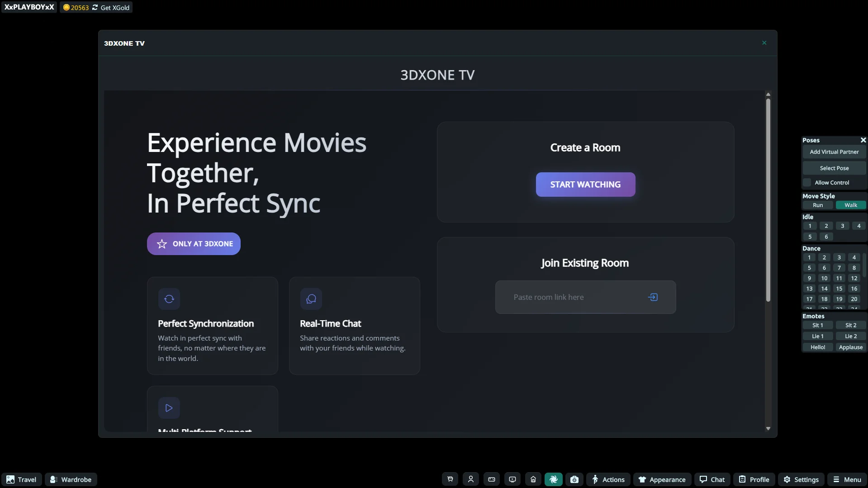Play the Sit 1 emote

pos(818,326)
